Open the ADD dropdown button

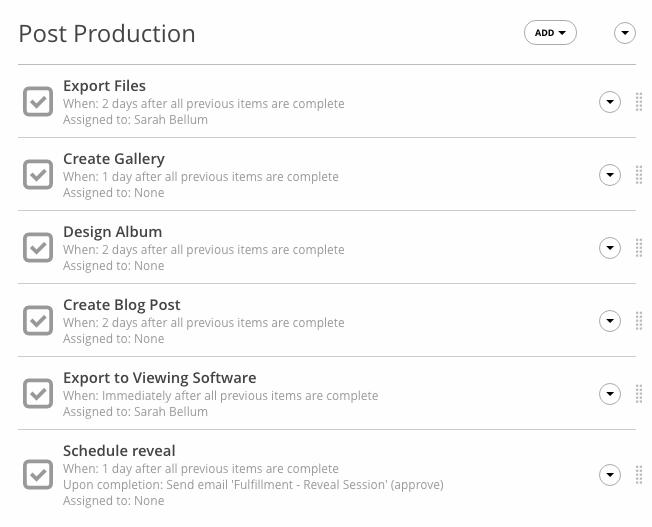click(550, 33)
